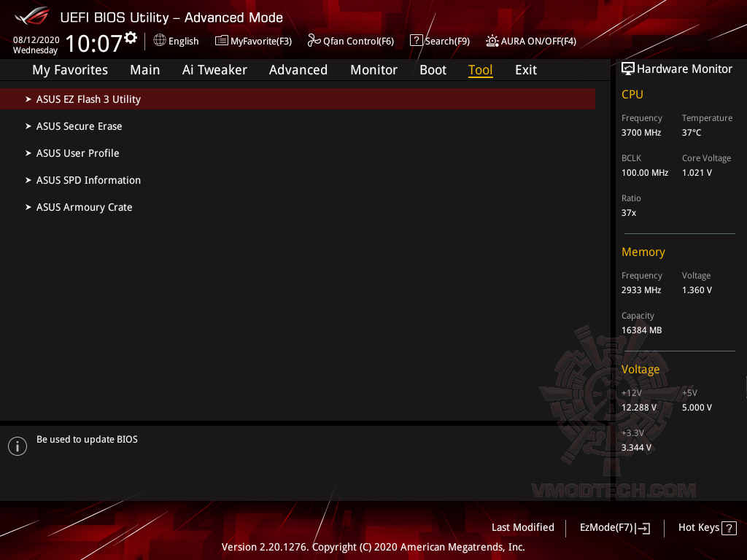Click CPU frequency value 3700 MHz
This screenshot has width=747, height=560.
click(x=640, y=133)
